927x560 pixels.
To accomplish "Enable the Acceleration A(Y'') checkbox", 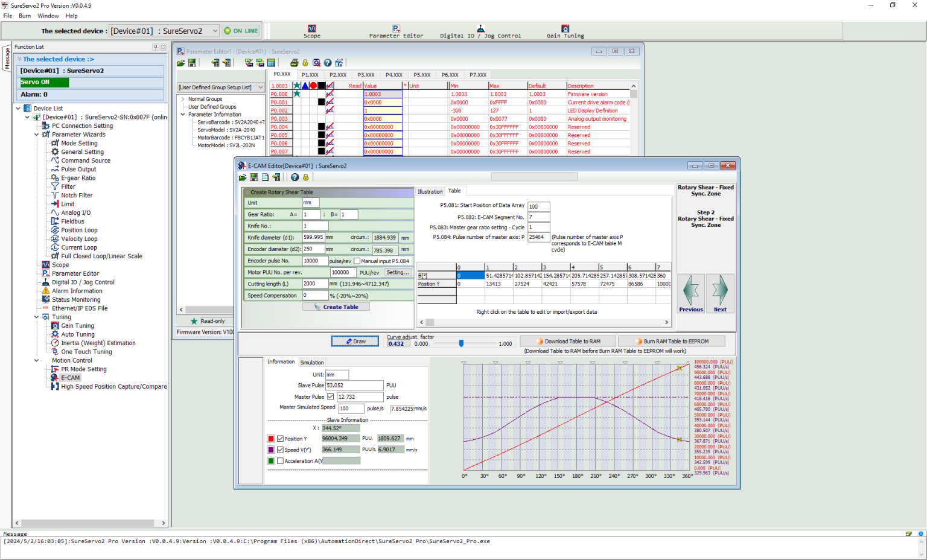I will 280,461.
